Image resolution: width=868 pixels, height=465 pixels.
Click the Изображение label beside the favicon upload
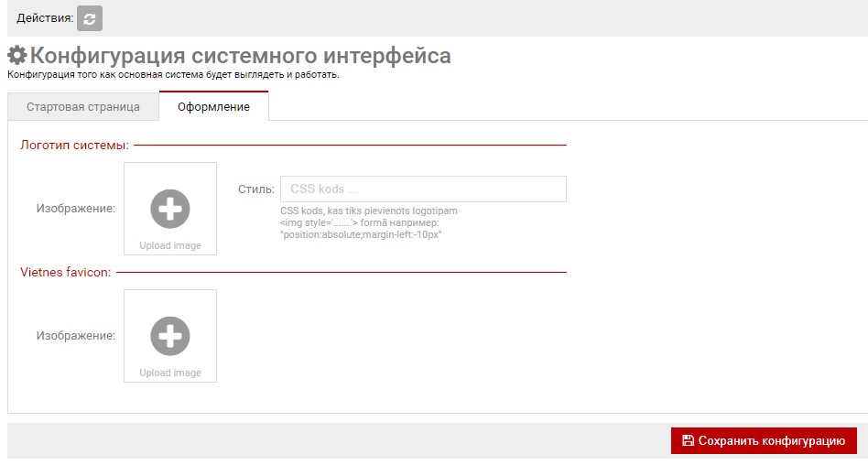[76, 336]
